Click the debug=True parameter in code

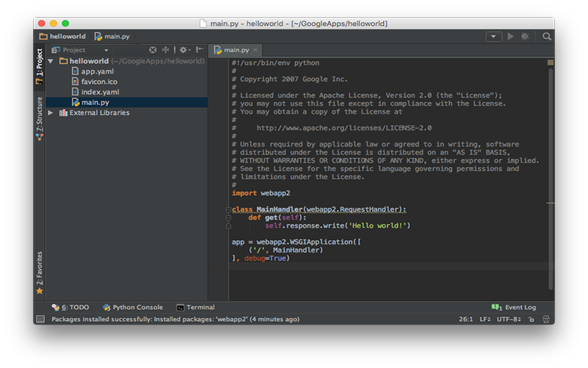265,258
